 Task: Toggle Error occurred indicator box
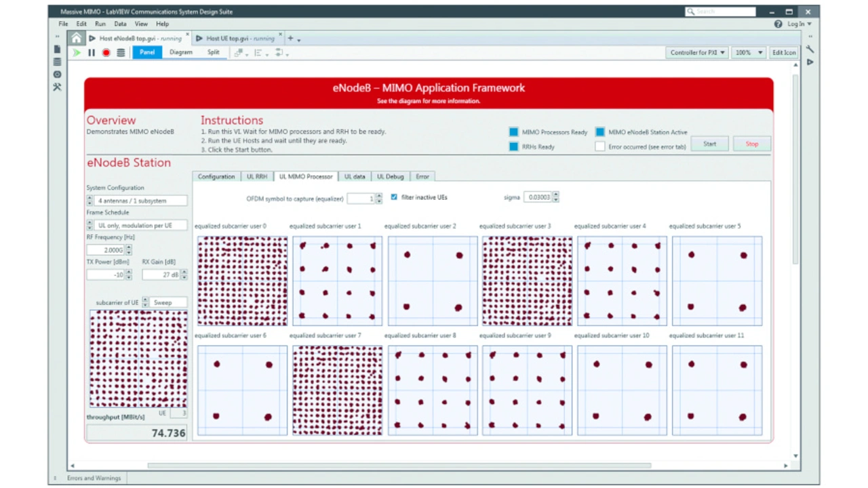click(x=600, y=146)
